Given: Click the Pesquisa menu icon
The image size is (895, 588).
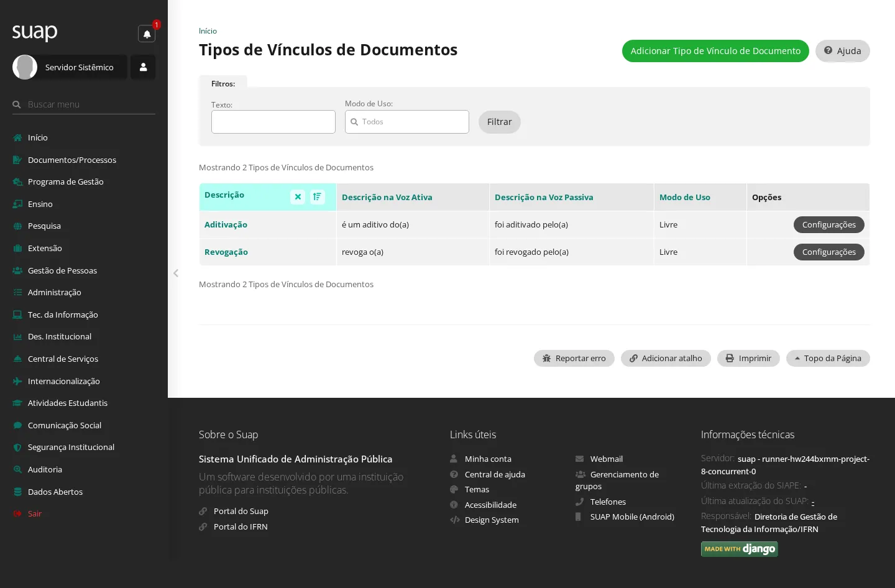Looking at the screenshot, I should 17,226.
